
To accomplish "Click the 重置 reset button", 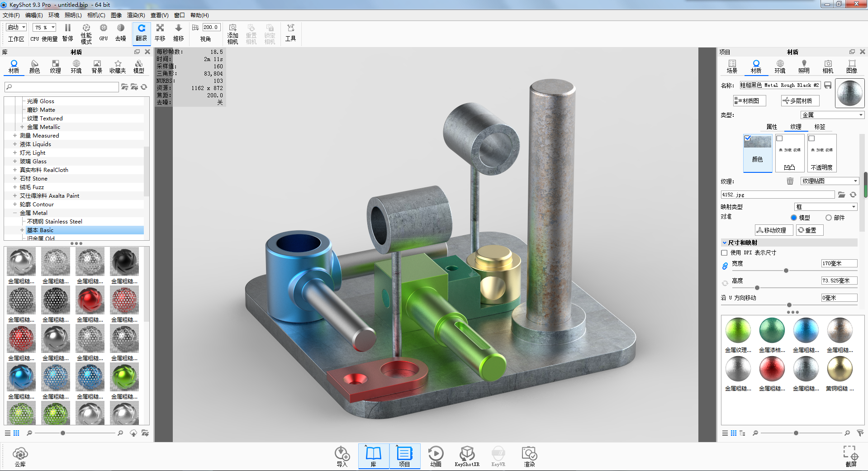I will pyautogui.click(x=810, y=230).
